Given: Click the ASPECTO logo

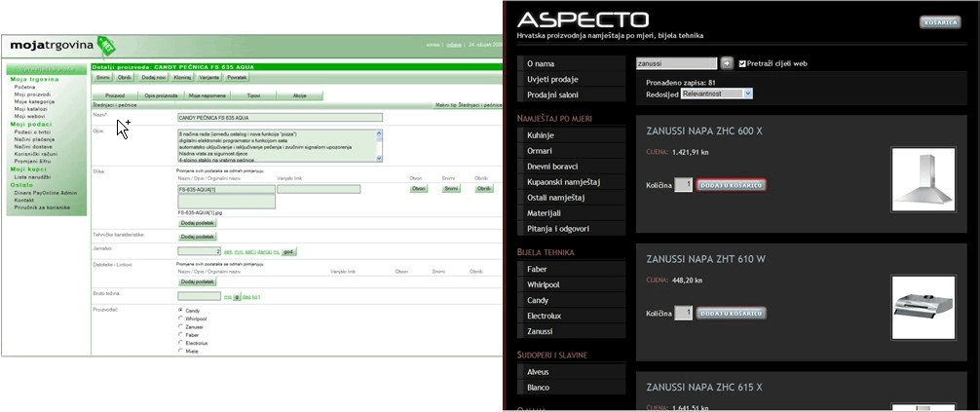Looking at the screenshot, I should pyautogui.click(x=582, y=19).
